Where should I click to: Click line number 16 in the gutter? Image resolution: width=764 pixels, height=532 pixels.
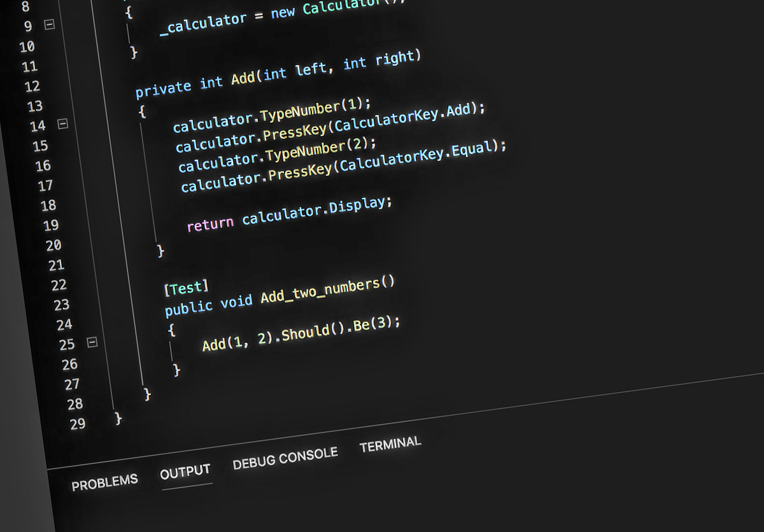[43, 166]
